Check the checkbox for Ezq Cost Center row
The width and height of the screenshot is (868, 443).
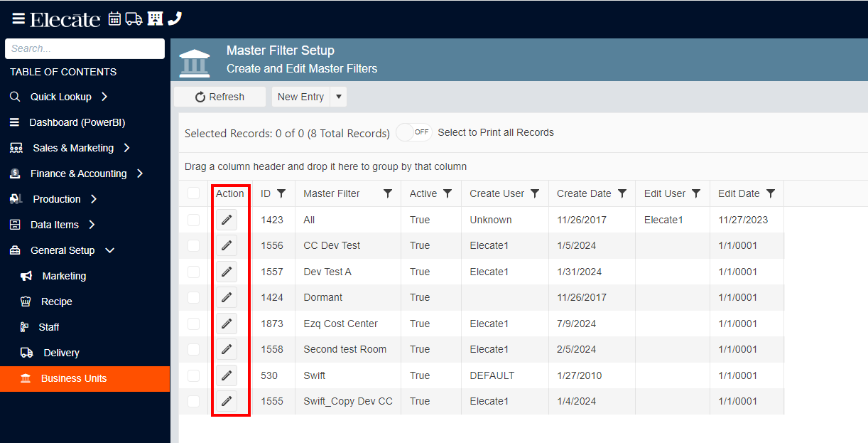pyautogui.click(x=194, y=324)
